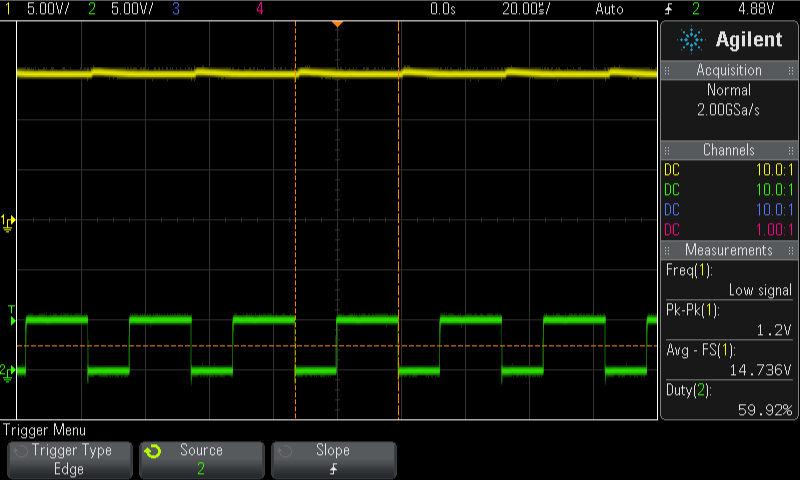
Task: Click the 4.88V trigger level readout
Action: [x=756, y=9]
